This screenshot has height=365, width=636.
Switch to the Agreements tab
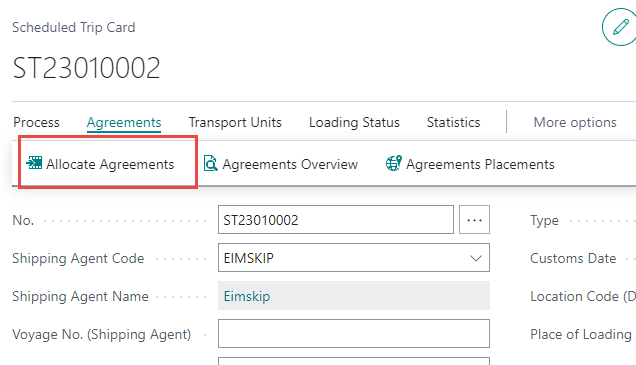click(x=124, y=122)
